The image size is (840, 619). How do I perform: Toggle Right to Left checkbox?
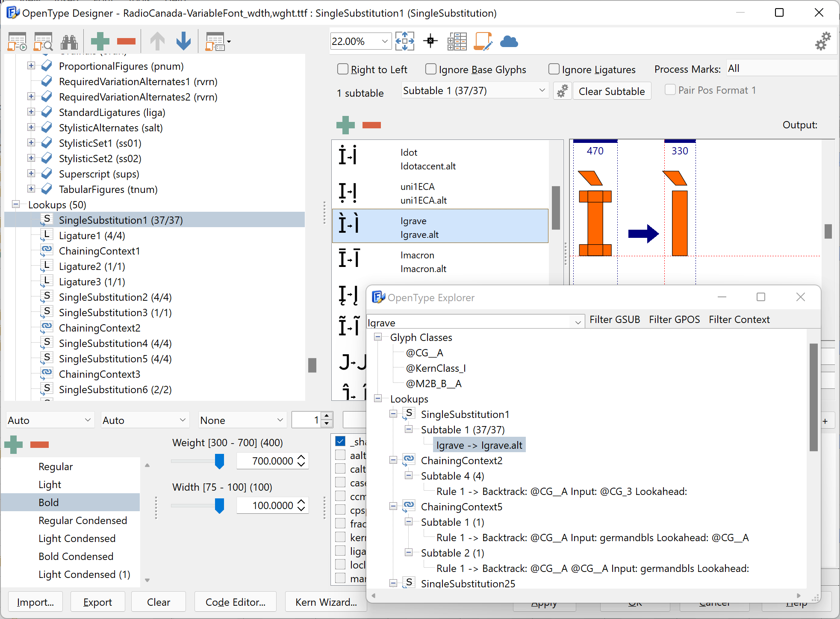pyautogui.click(x=343, y=69)
